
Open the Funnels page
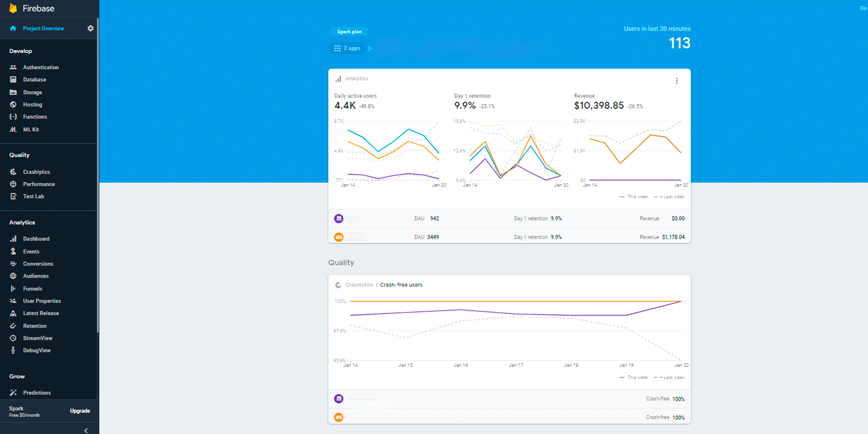[33, 289]
